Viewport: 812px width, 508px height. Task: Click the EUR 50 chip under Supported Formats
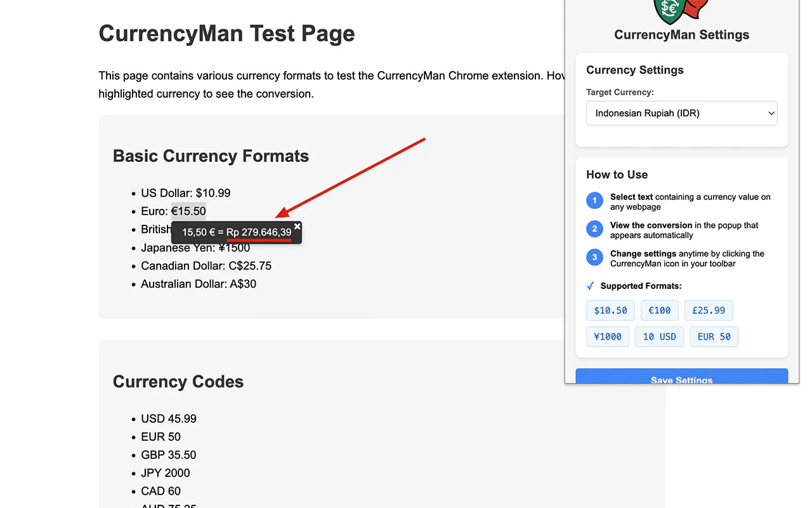(714, 337)
